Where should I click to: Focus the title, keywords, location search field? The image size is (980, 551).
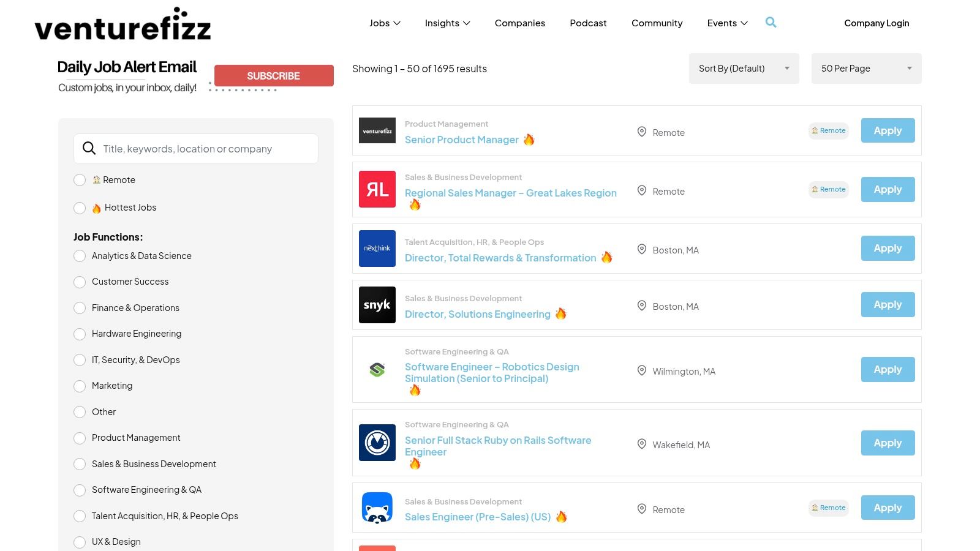tap(196, 149)
